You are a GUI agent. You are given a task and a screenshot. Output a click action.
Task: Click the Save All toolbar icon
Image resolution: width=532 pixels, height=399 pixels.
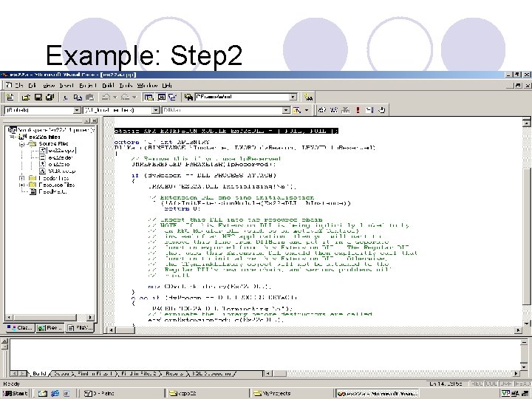coord(50,98)
